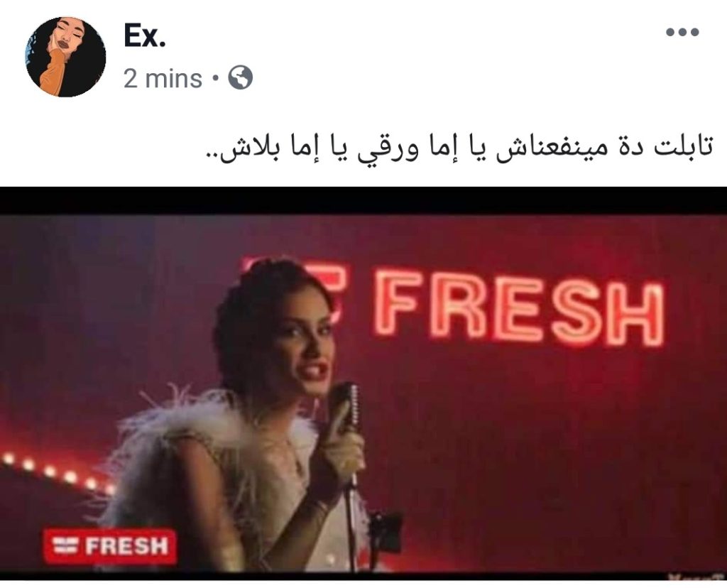The height and width of the screenshot is (588, 727).
Task: Open the Ex. profile name link
Action: (145, 36)
